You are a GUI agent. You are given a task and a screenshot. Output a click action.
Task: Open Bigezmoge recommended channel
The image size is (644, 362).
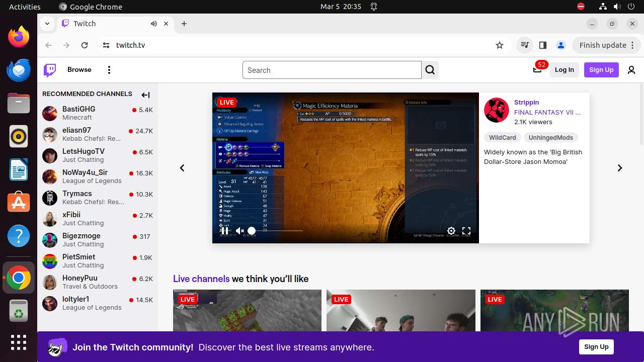tap(98, 240)
